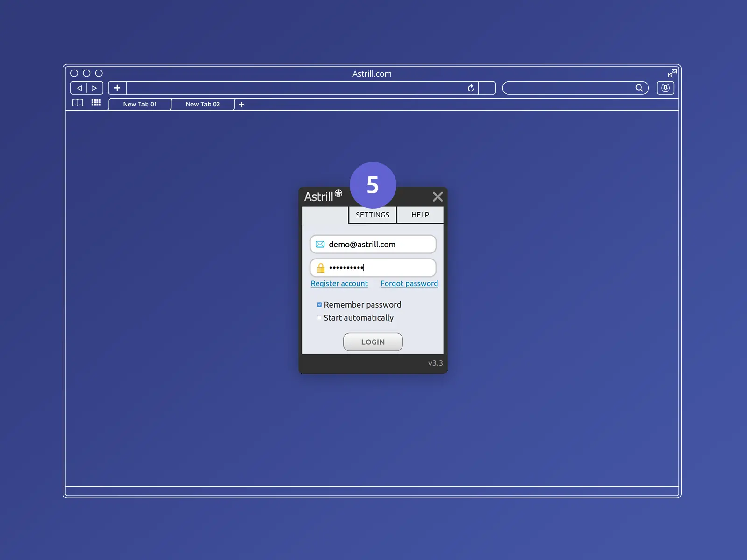The image size is (747, 560).
Task: Open the Register account link
Action: tap(339, 284)
